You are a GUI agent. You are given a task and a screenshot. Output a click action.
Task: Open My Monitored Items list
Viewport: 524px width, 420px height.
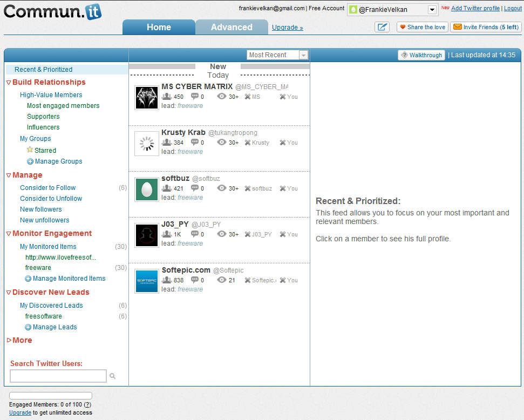coord(48,247)
